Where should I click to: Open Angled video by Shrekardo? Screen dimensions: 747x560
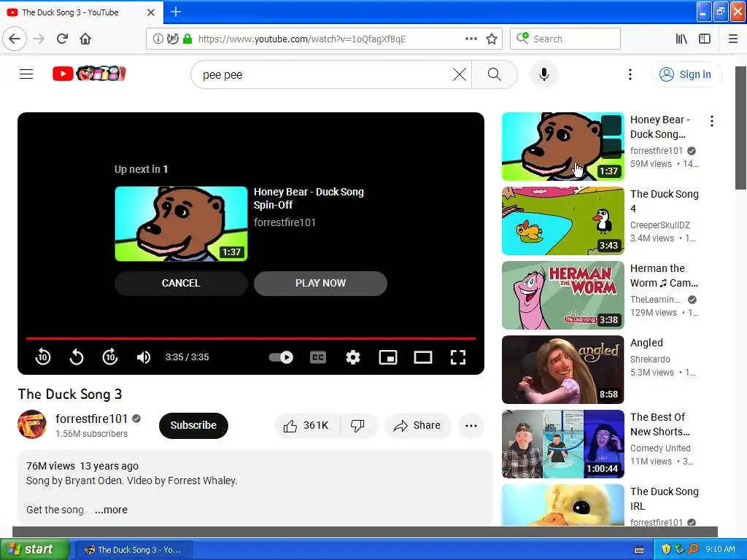[562, 370]
